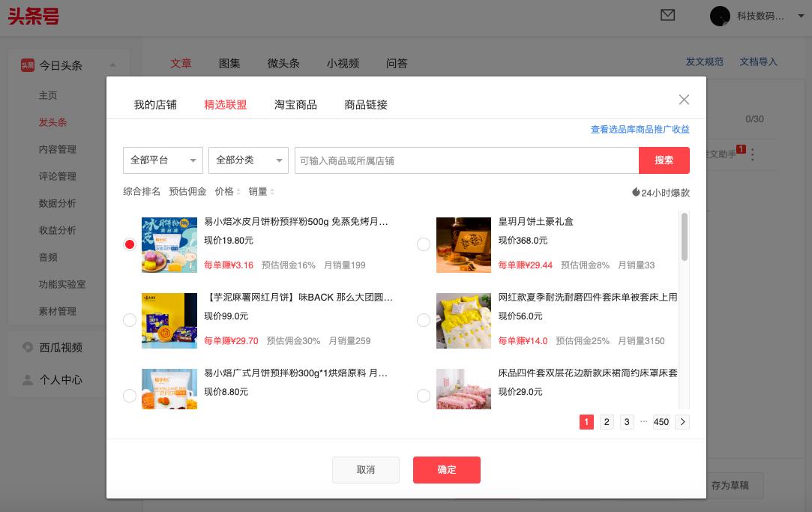
Task: Click the 今日头条 icon in sidebar
Action: (x=28, y=65)
